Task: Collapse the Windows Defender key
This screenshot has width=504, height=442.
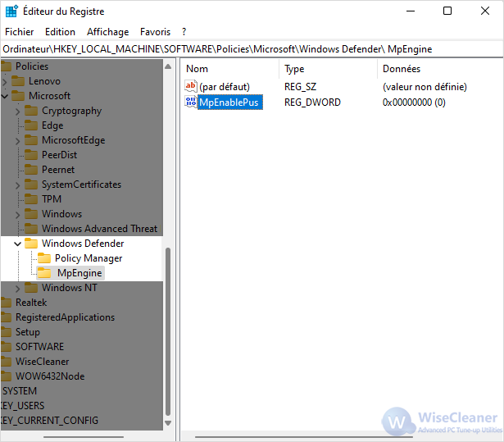Action: pos(18,244)
